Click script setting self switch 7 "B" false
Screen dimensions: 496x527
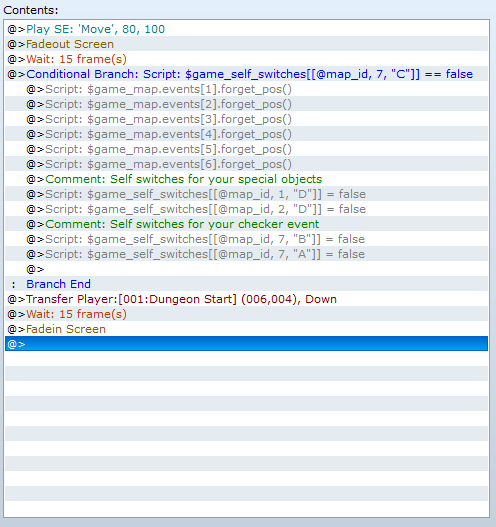246,239
